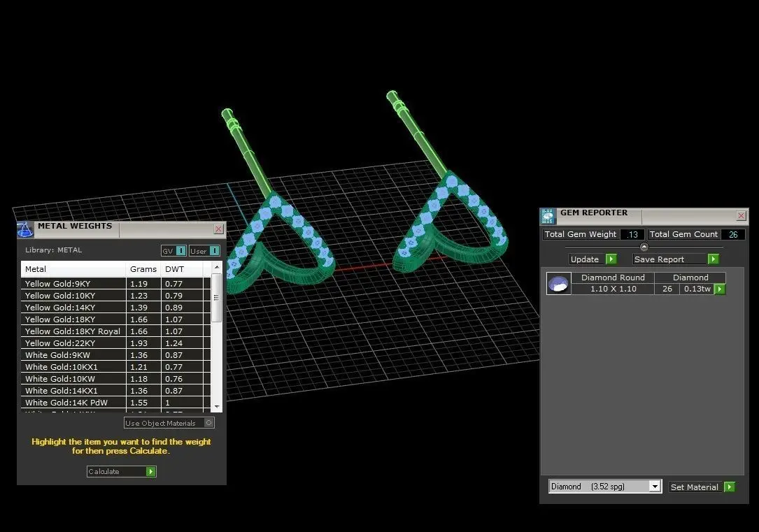Click the metal list scroll down arrow
759x532 pixels.
click(217, 407)
